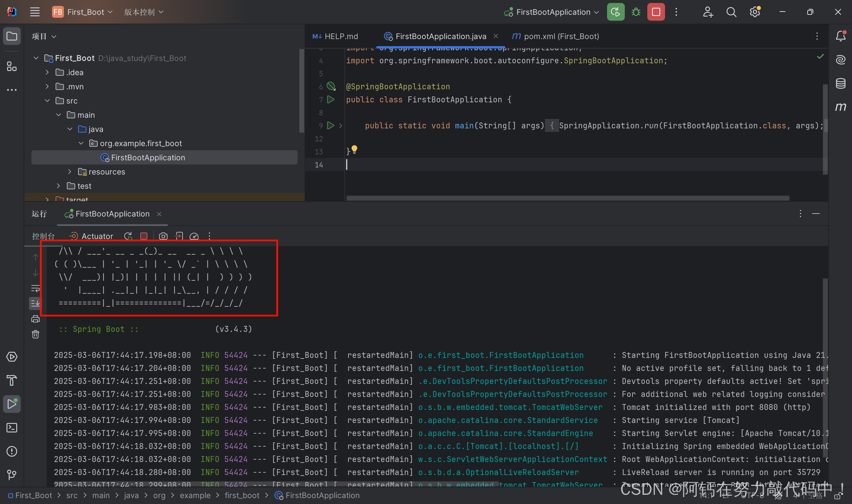Toggle soft-wrap in console output

click(35, 288)
